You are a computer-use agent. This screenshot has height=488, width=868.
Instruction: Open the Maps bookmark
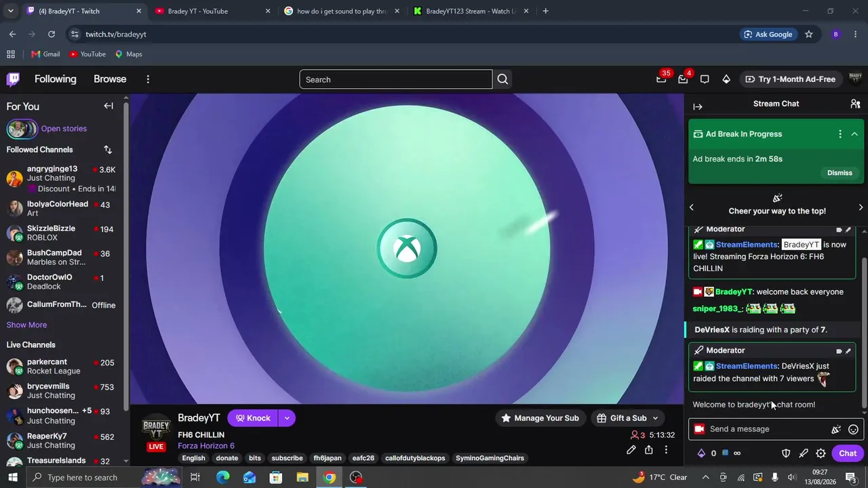click(x=128, y=54)
